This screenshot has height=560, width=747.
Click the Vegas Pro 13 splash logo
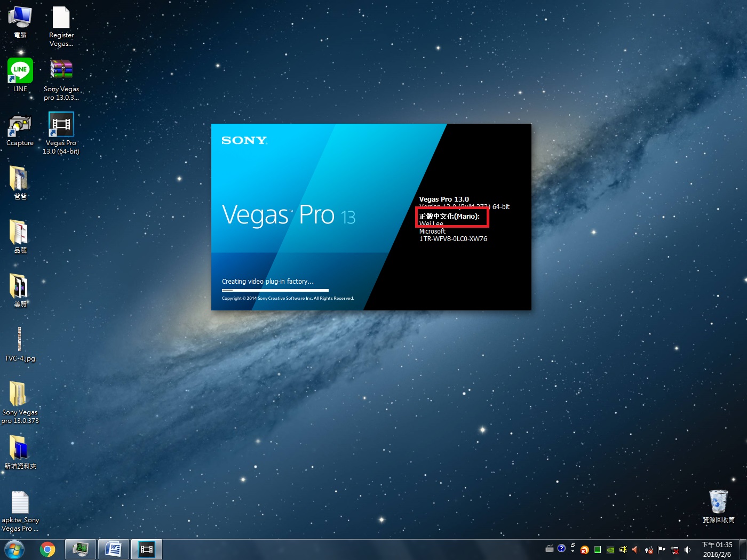click(x=289, y=215)
